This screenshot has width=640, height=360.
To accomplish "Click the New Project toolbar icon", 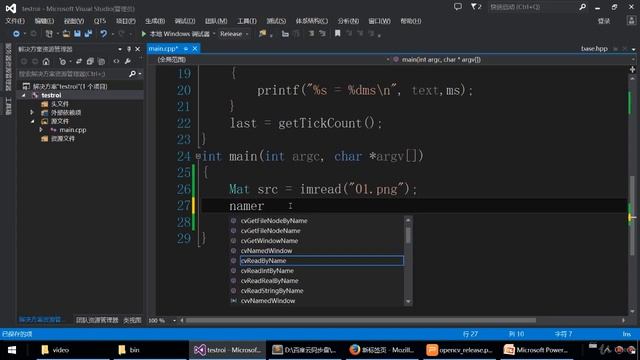I will tap(49, 34).
